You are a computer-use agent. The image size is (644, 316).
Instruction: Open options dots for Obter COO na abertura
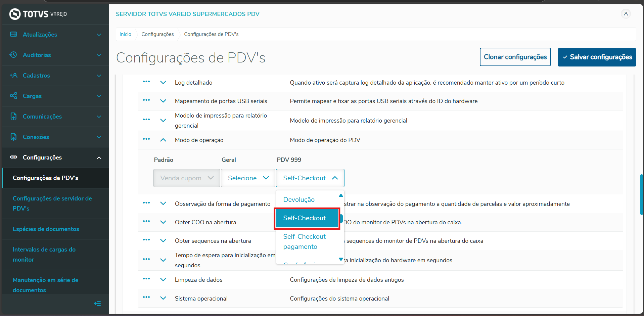tap(146, 221)
